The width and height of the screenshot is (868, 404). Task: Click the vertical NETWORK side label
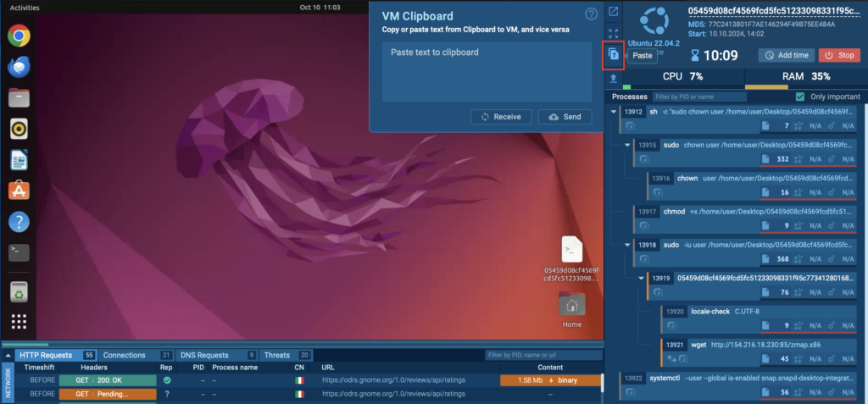[x=8, y=383]
